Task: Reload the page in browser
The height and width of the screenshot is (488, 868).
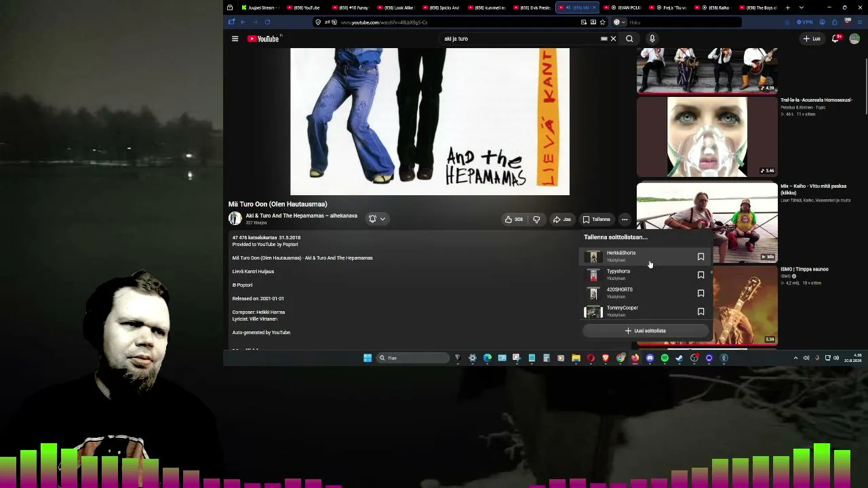Action: click(267, 22)
